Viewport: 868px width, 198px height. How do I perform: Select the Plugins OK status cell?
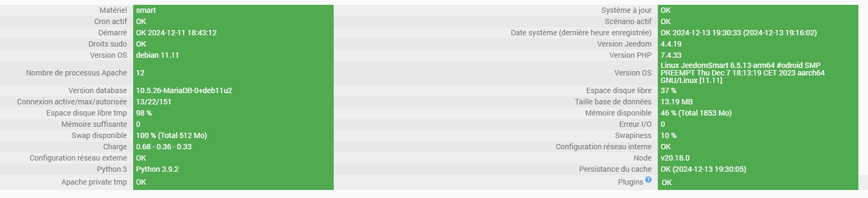pos(758,182)
